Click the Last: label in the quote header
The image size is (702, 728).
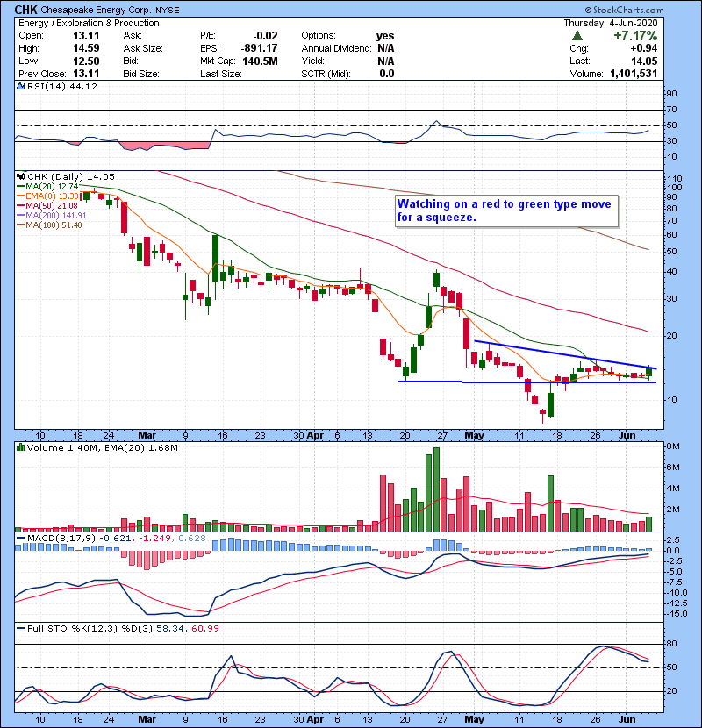tap(580, 61)
